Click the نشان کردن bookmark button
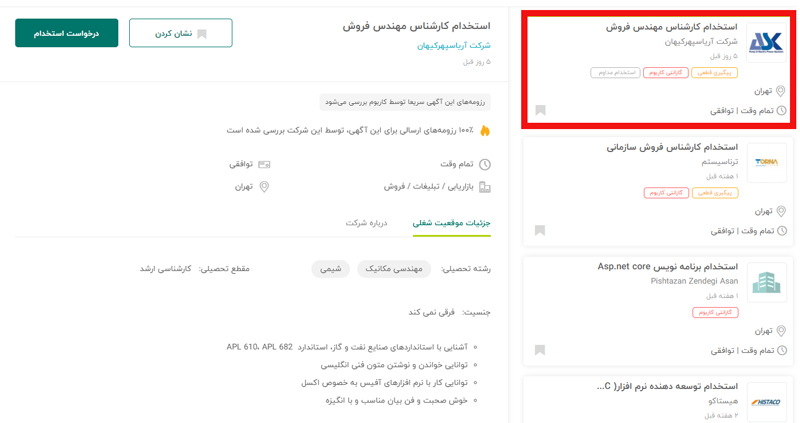The width and height of the screenshot is (800, 423). click(181, 33)
